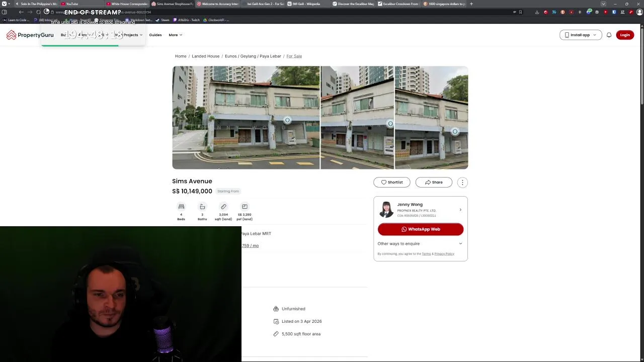644x362 pixels.
Task: Click the notification bell icon
Action: (x=609, y=35)
